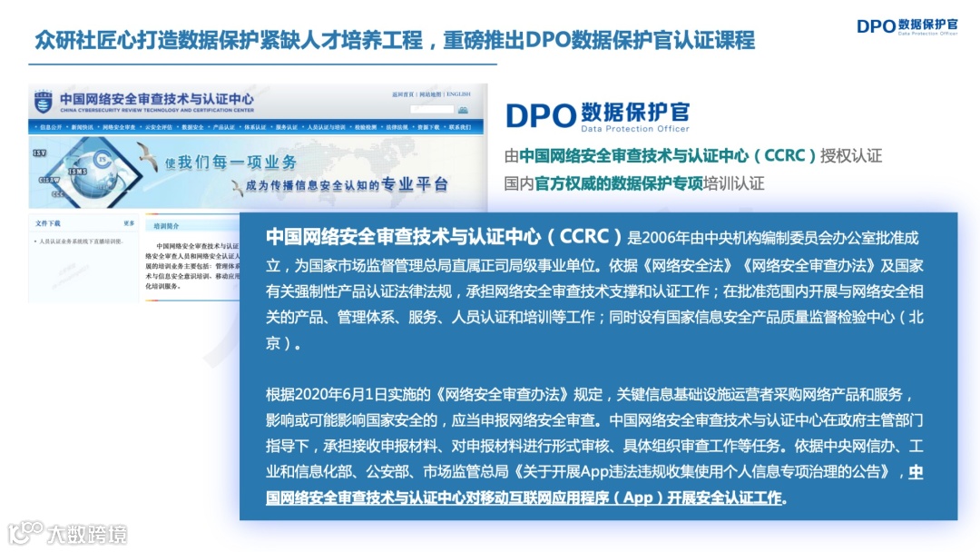Open the 联系我们 menu item

(x=459, y=127)
